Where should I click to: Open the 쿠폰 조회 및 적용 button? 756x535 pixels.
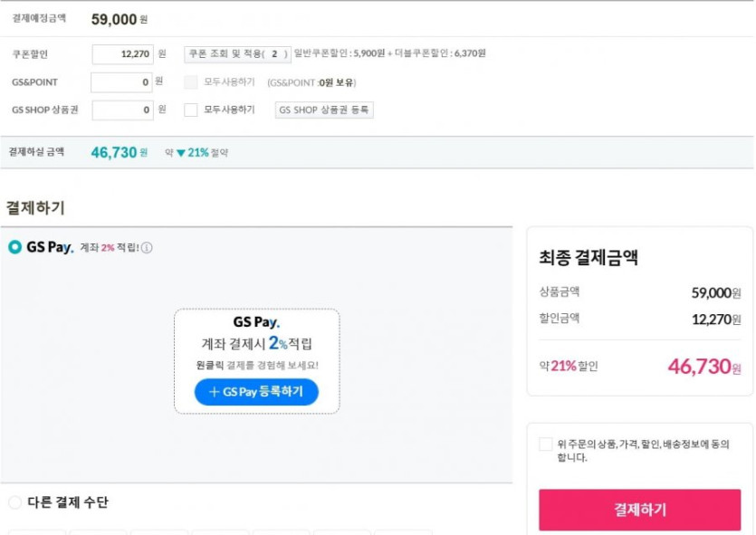click(237, 53)
